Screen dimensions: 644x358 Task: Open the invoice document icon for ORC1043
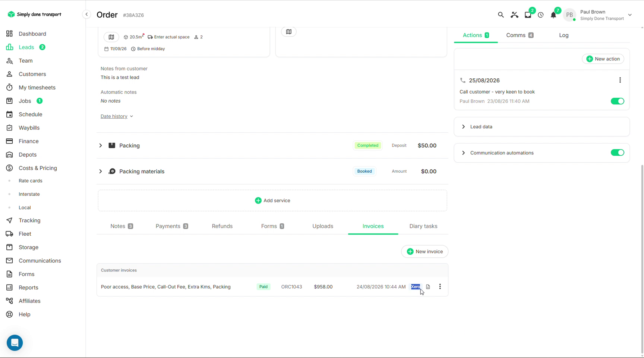(428, 287)
